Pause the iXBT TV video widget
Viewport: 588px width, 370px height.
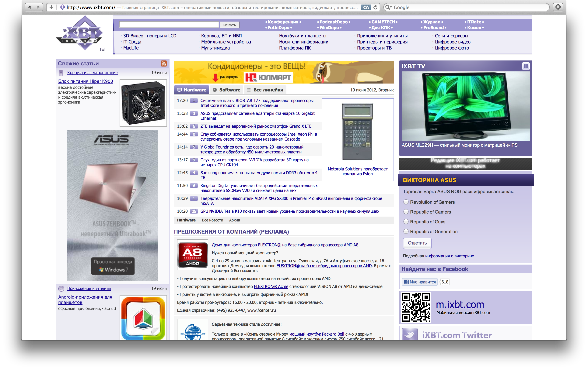pyautogui.click(x=526, y=66)
